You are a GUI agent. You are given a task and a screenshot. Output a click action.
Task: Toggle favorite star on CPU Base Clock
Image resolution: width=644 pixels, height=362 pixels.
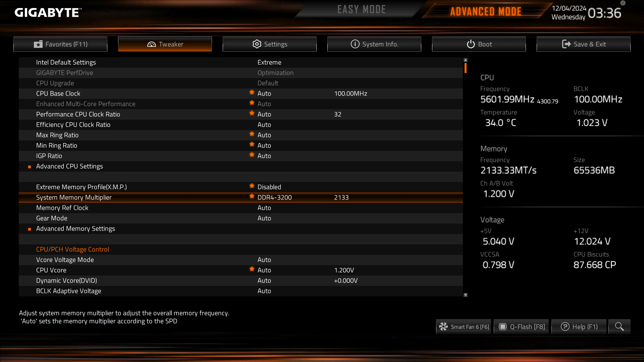click(x=252, y=93)
